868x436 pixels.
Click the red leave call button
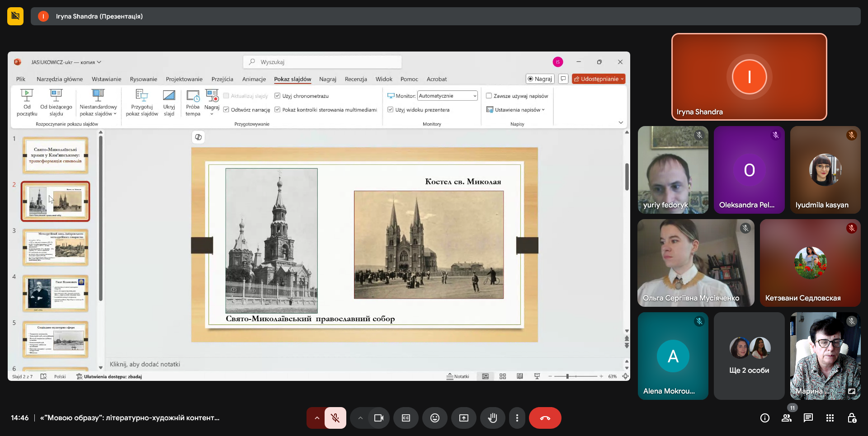pos(545,418)
